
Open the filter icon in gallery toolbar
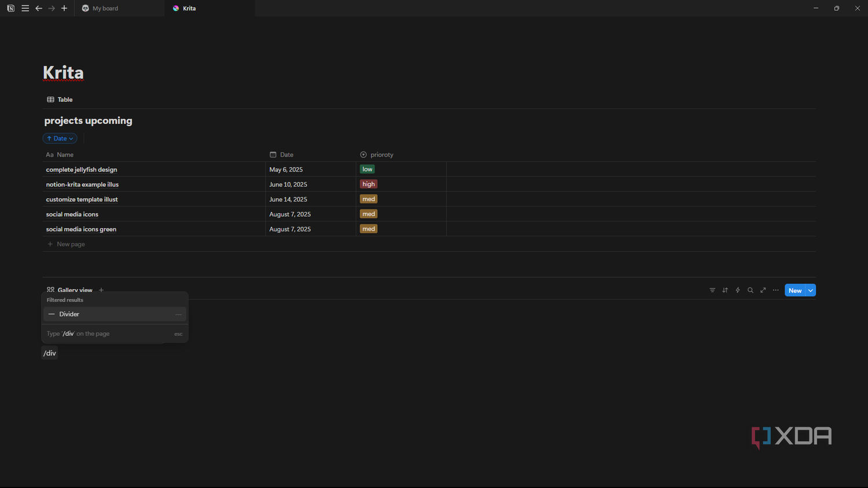pos(712,290)
